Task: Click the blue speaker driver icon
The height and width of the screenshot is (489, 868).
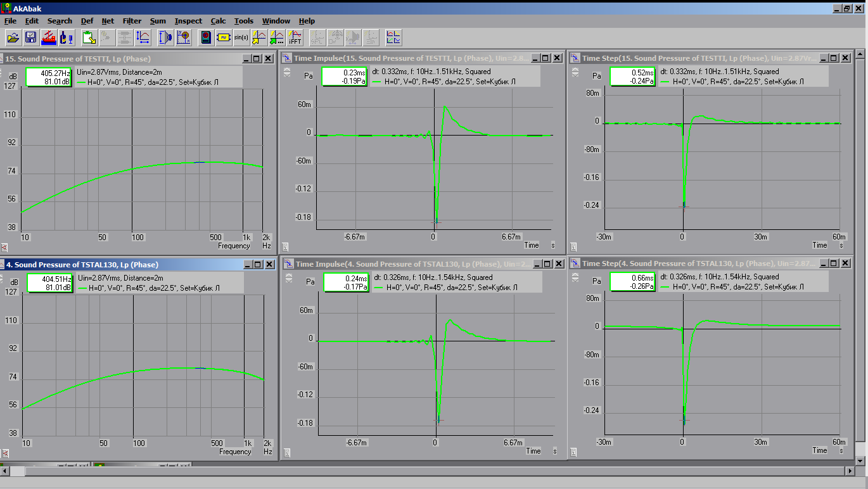Action: point(165,38)
